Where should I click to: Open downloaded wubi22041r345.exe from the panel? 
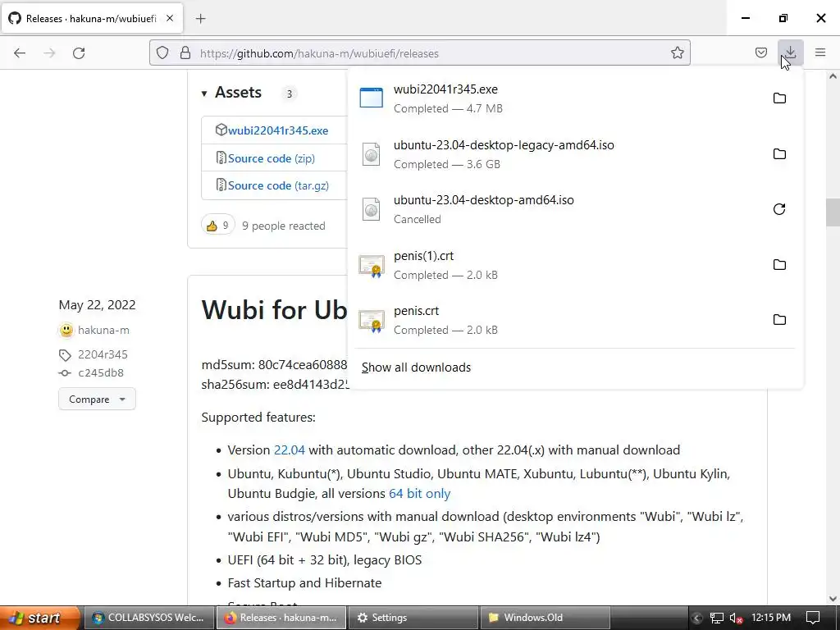[x=557, y=98]
